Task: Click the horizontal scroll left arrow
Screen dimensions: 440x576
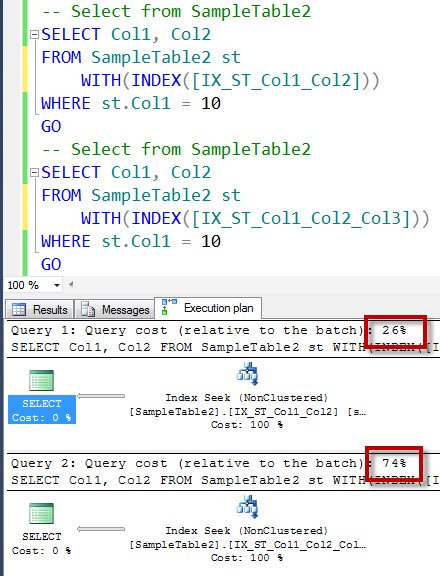Action: pos(71,284)
